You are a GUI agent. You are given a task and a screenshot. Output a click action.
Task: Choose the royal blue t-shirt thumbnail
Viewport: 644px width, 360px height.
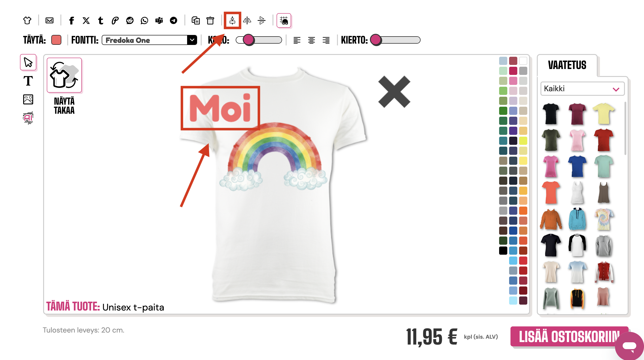(577, 166)
